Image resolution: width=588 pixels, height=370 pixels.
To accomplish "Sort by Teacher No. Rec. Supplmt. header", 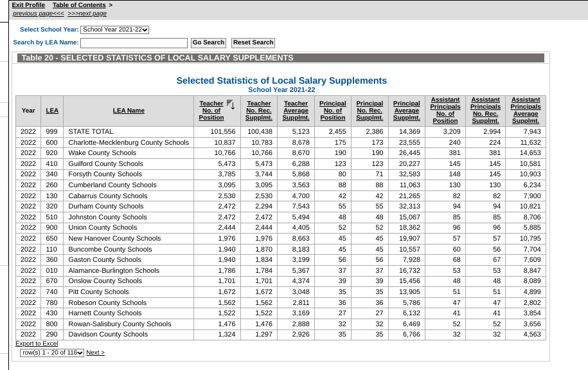I will tap(259, 111).
